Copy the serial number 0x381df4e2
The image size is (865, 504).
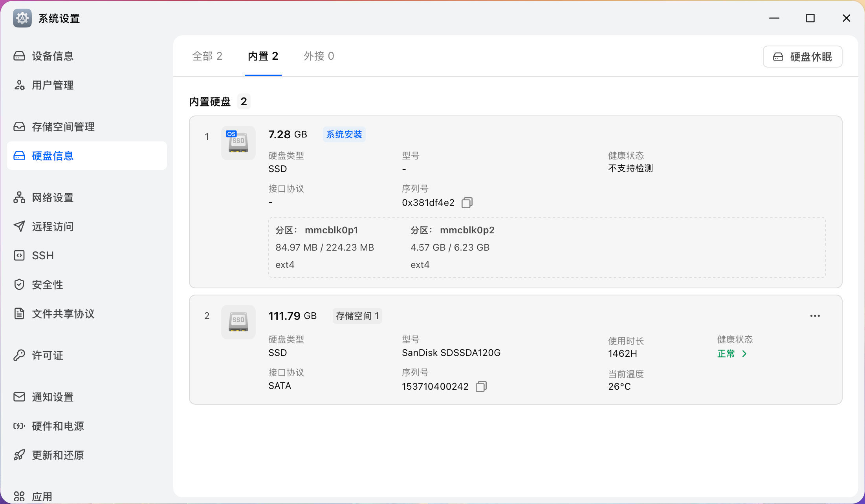(467, 203)
